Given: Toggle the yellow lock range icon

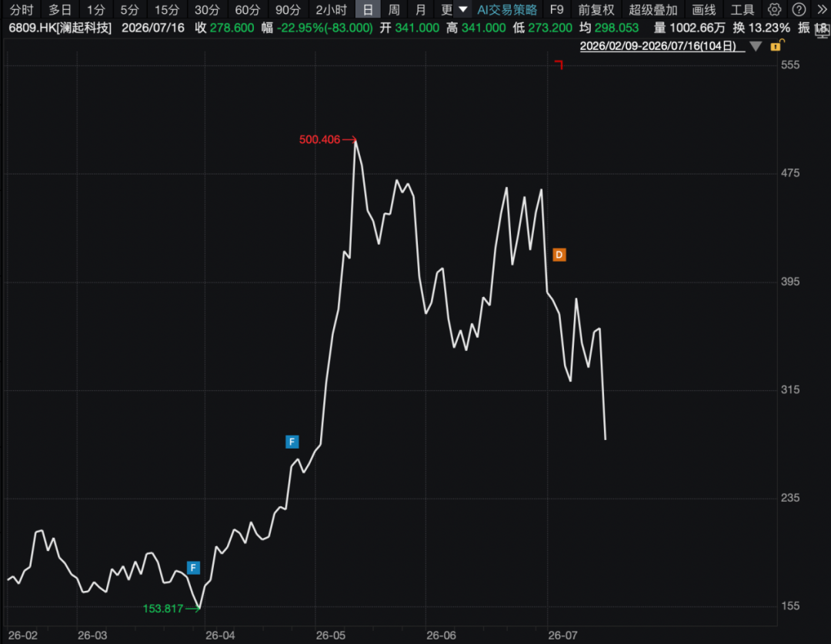Looking at the screenshot, I should 776,45.
